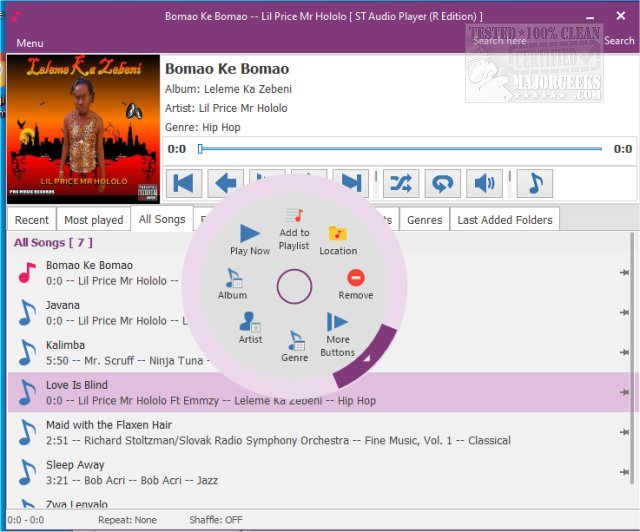The width and height of the screenshot is (640, 532).
Task: Click the radial menu center circle
Action: point(294,289)
